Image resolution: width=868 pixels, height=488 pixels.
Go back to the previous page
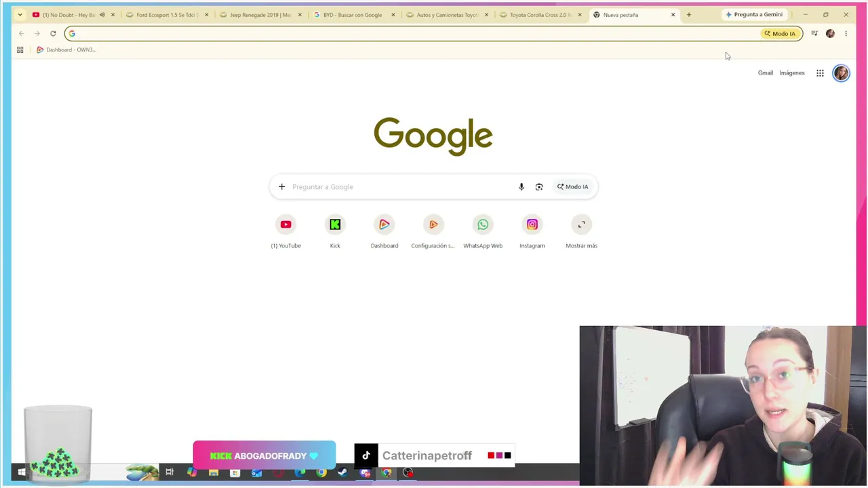(22, 33)
